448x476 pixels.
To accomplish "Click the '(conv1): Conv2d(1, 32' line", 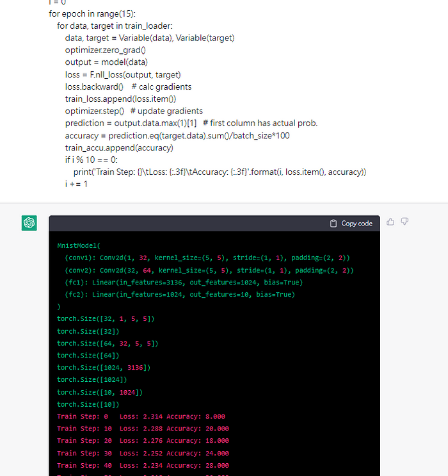I will tap(207, 258).
